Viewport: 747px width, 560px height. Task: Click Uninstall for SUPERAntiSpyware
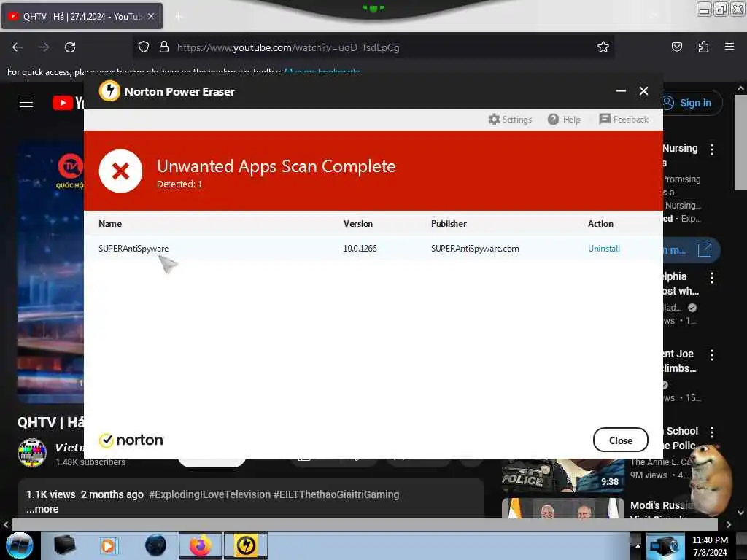(603, 249)
